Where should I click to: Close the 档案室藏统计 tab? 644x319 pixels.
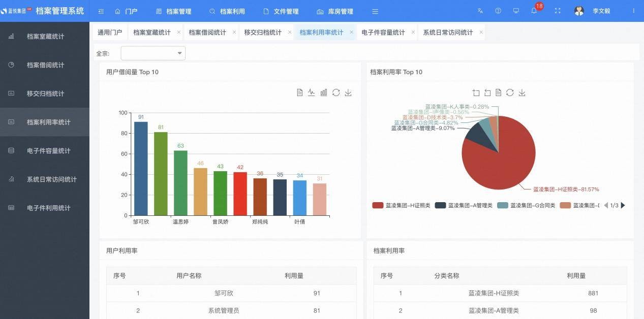pyautogui.click(x=179, y=32)
